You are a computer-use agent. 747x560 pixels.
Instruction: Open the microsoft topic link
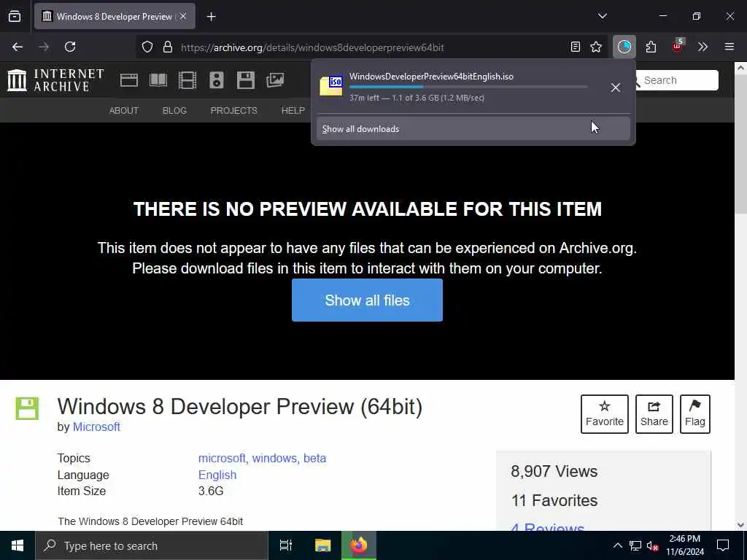pos(222,458)
